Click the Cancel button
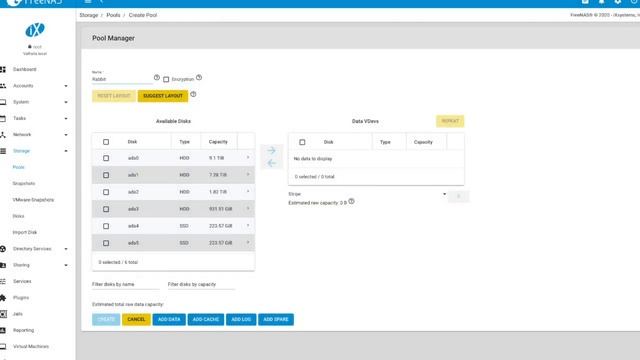The image size is (640, 360). (x=136, y=320)
